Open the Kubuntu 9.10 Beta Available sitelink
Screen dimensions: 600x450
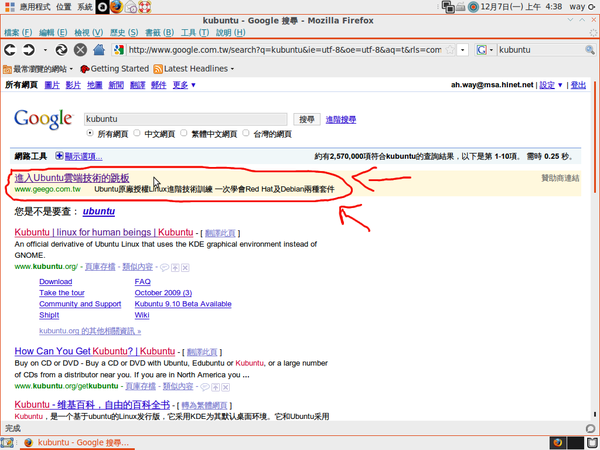click(183, 304)
